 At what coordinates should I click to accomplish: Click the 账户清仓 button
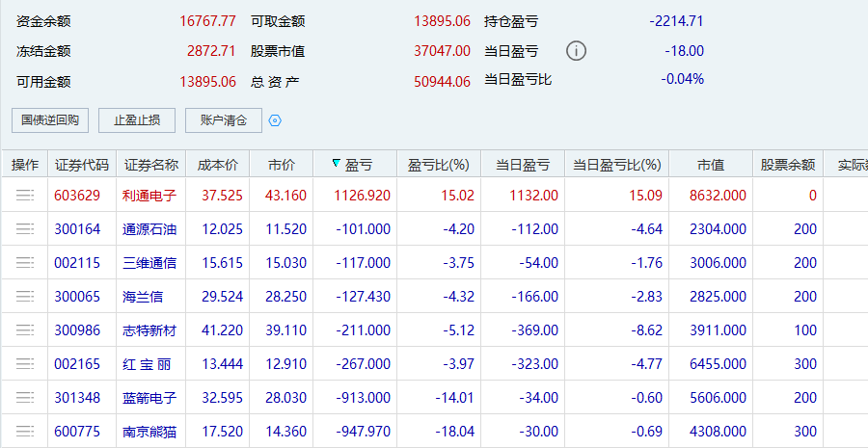pyautogui.click(x=224, y=120)
